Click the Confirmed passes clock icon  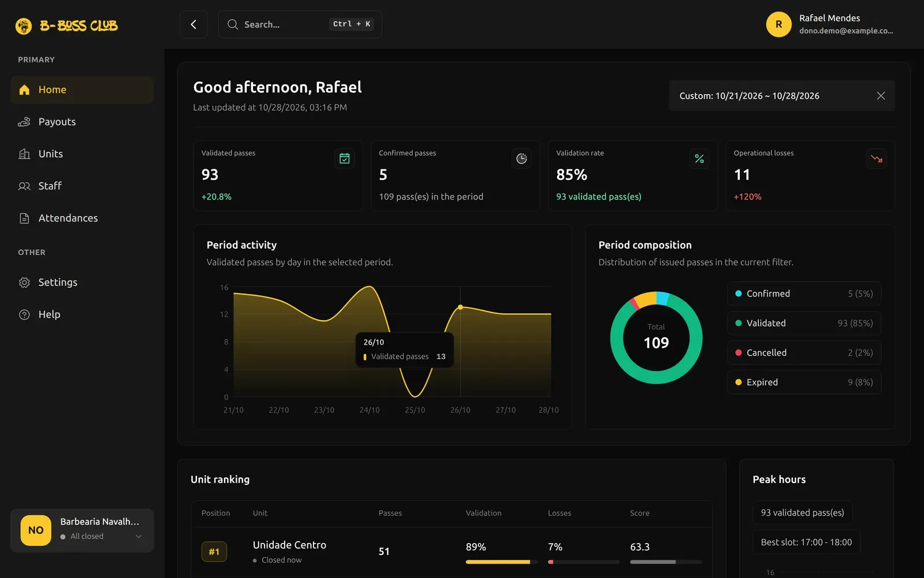521,158
